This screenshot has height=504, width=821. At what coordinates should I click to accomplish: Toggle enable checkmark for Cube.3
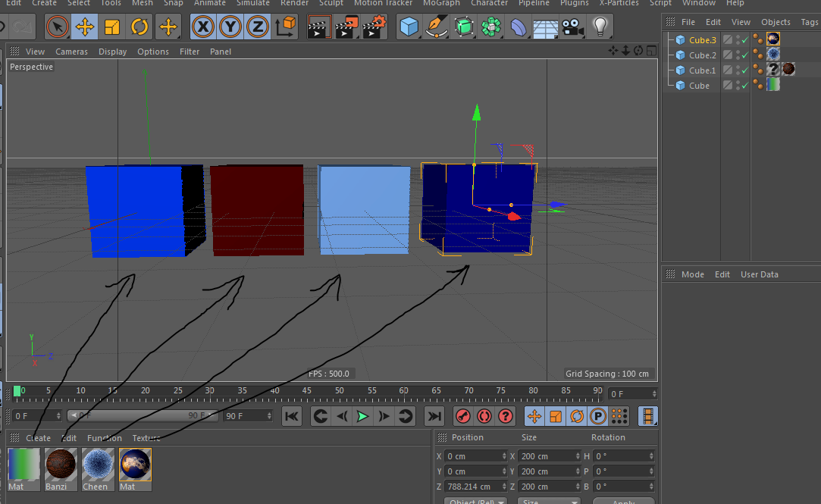(745, 39)
